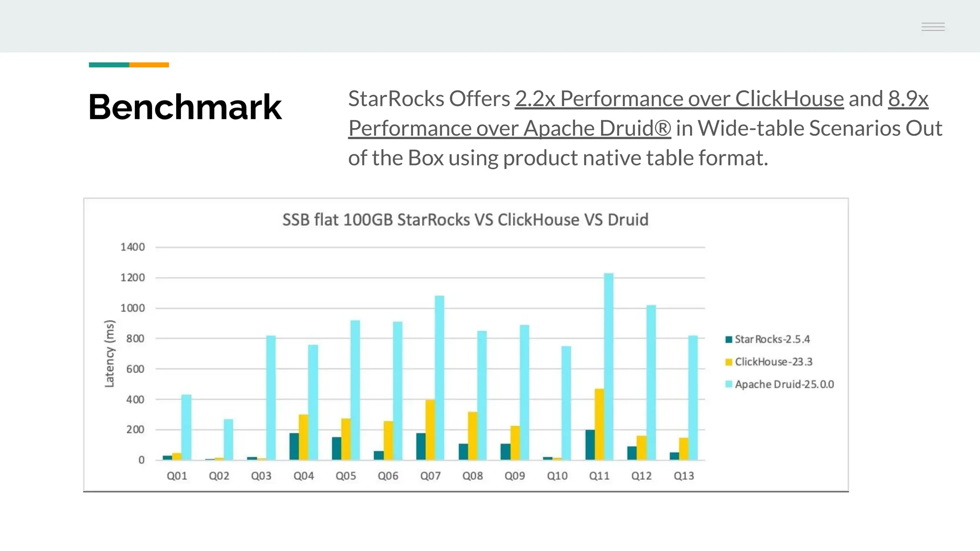The height and width of the screenshot is (551, 980).
Task: Open the '8.9x' underlined link
Action: tap(908, 99)
